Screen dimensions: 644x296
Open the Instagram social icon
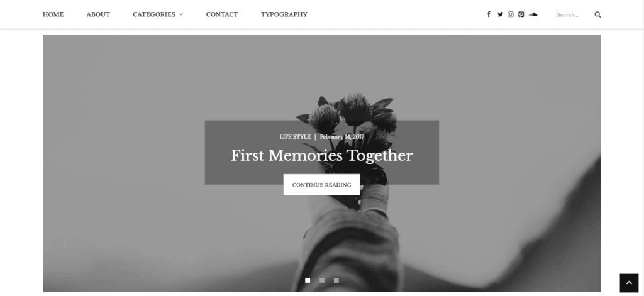[511, 14]
